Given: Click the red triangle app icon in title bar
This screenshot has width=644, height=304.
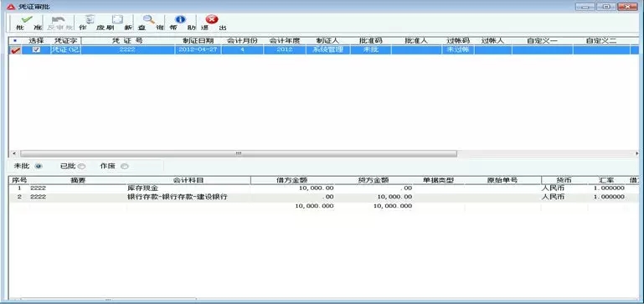Looking at the screenshot, I should click(11, 7).
